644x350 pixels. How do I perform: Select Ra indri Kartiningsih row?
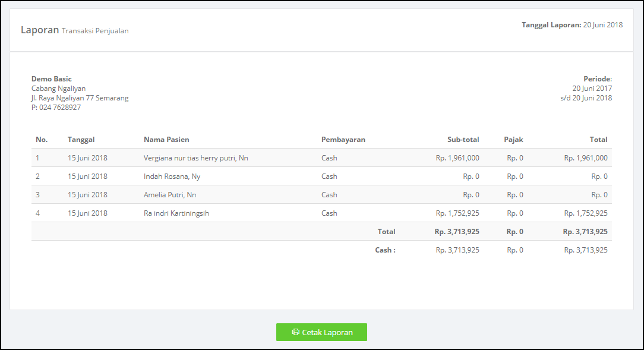click(x=321, y=213)
